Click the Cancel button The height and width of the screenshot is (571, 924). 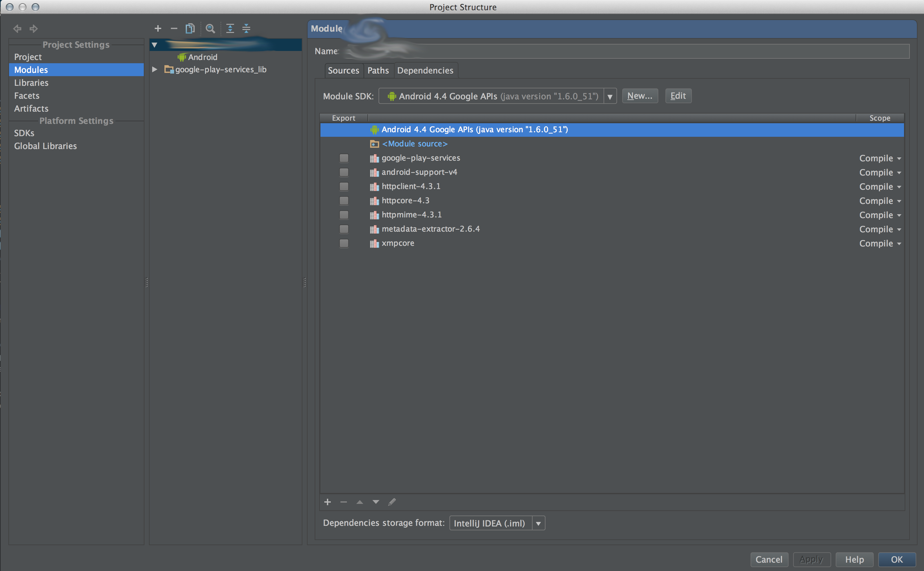coord(769,559)
